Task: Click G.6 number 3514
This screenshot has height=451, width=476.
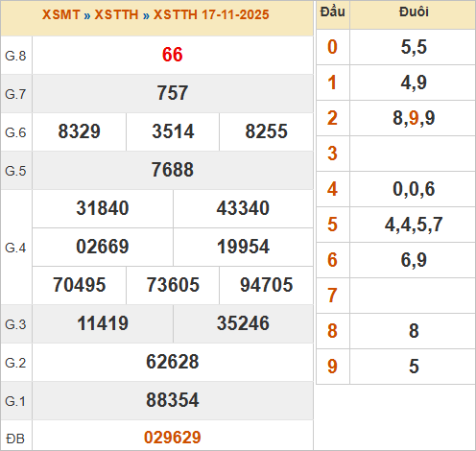Action: (173, 131)
